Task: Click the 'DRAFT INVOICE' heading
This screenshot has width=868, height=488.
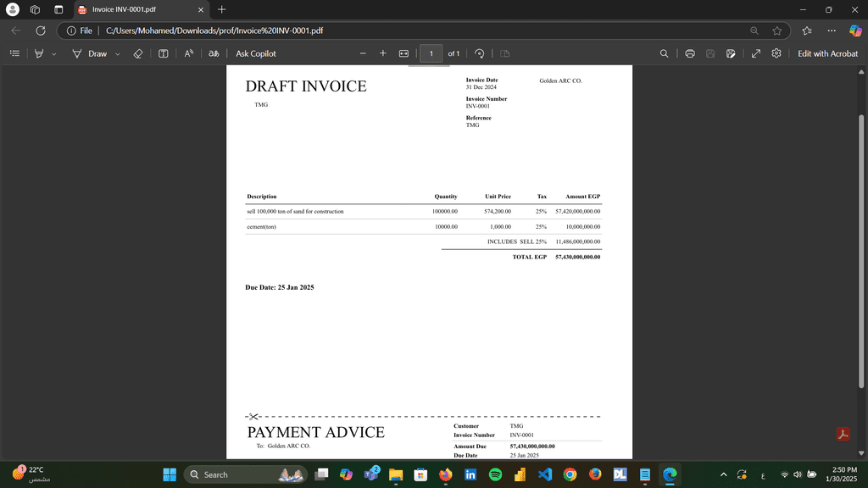Action: 306,86
